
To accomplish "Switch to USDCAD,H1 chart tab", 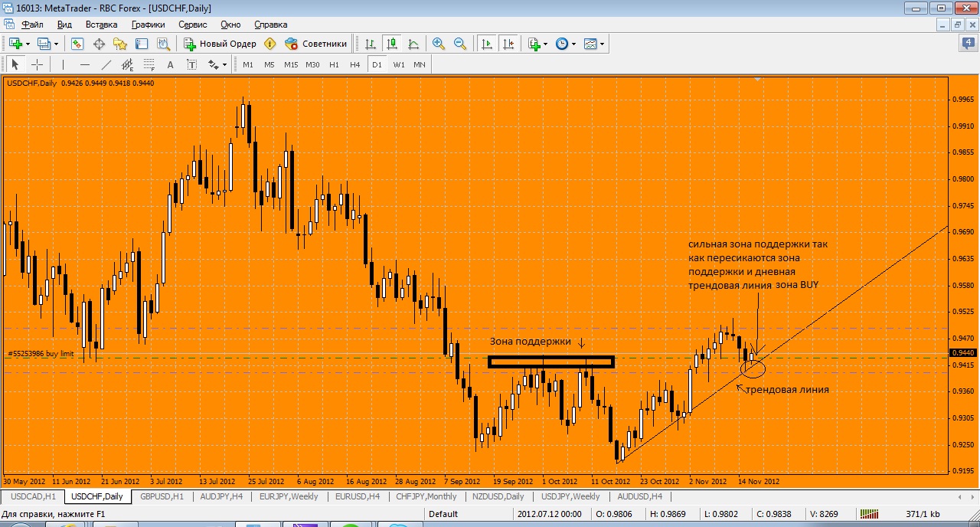I will pyautogui.click(x=33, y=496).
